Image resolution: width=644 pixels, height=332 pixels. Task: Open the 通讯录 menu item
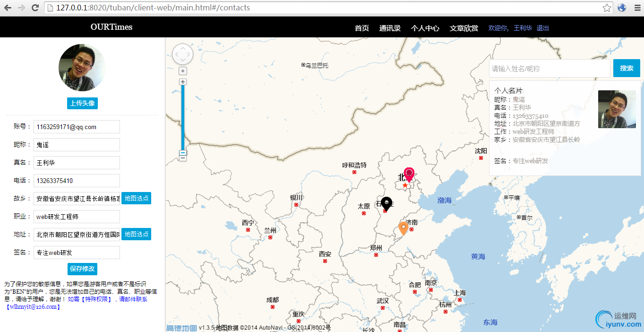[390, 28]
